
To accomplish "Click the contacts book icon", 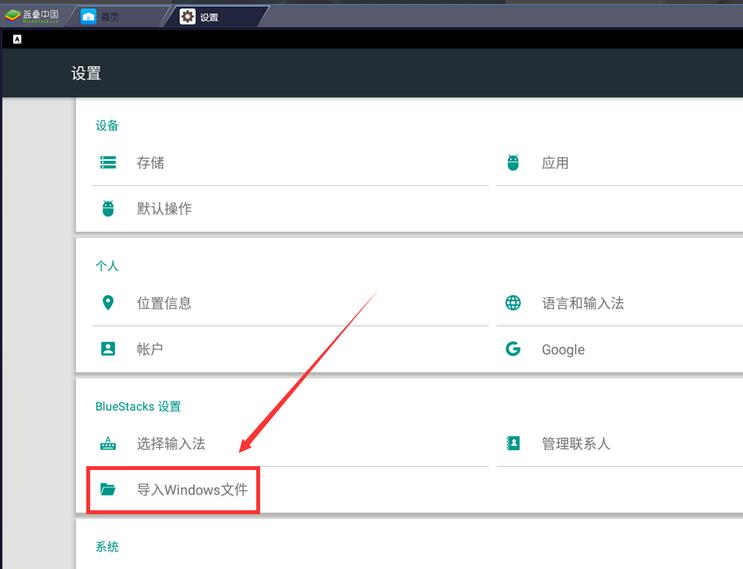I will (x=513, y=443).
